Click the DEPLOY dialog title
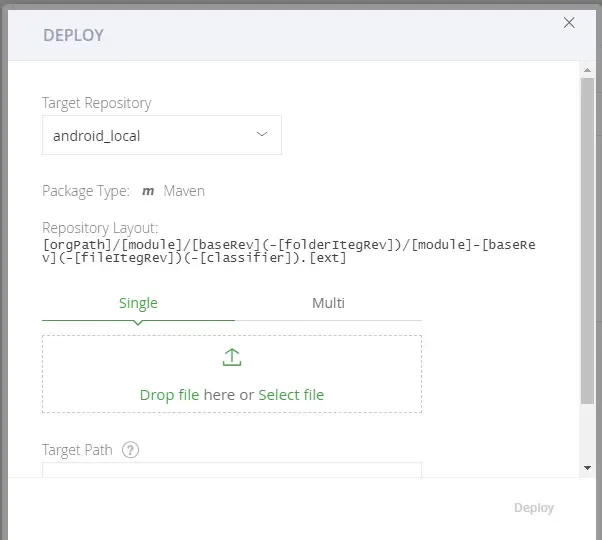 tap(73, 36)
